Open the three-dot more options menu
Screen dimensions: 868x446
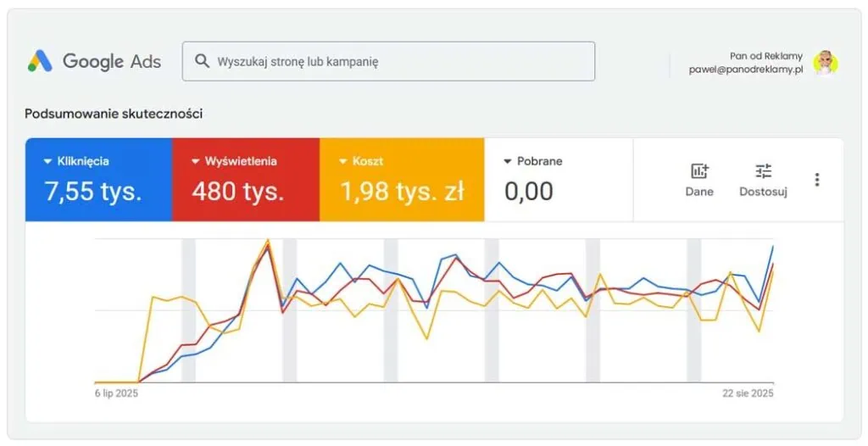click(817, 180)
